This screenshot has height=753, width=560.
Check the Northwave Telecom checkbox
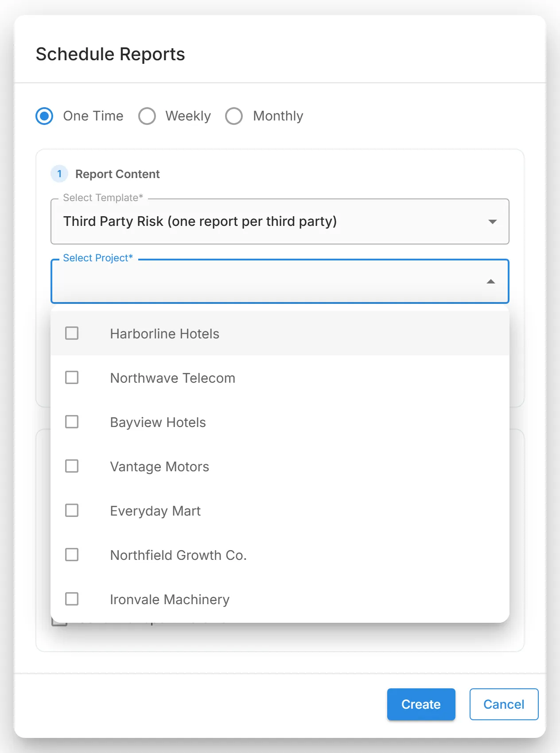tap(72, 377)
